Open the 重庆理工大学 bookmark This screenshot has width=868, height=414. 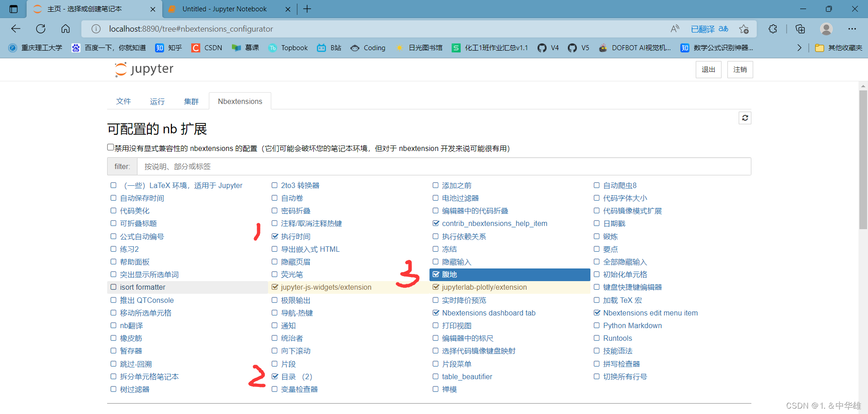pyautogui.click(x=35, y=48)
